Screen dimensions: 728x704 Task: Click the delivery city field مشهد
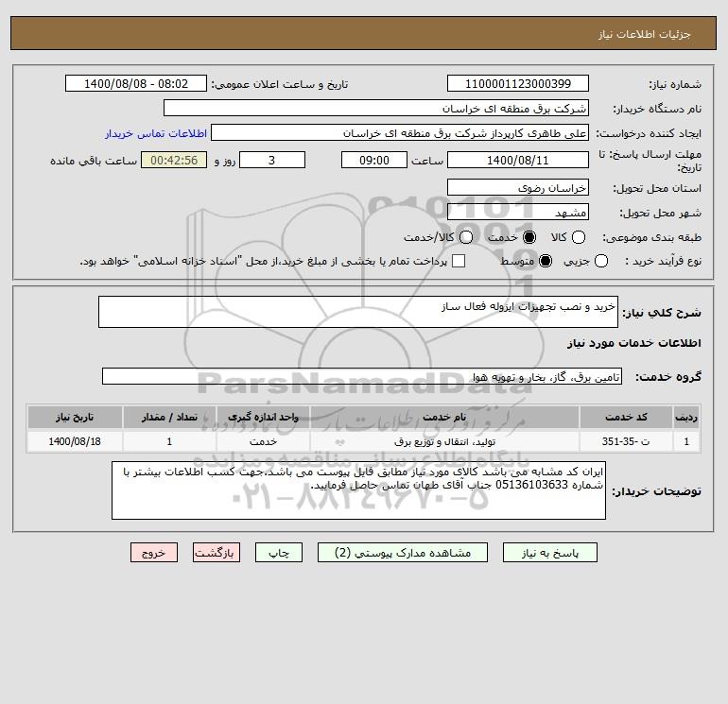click(x=518, y=212)
